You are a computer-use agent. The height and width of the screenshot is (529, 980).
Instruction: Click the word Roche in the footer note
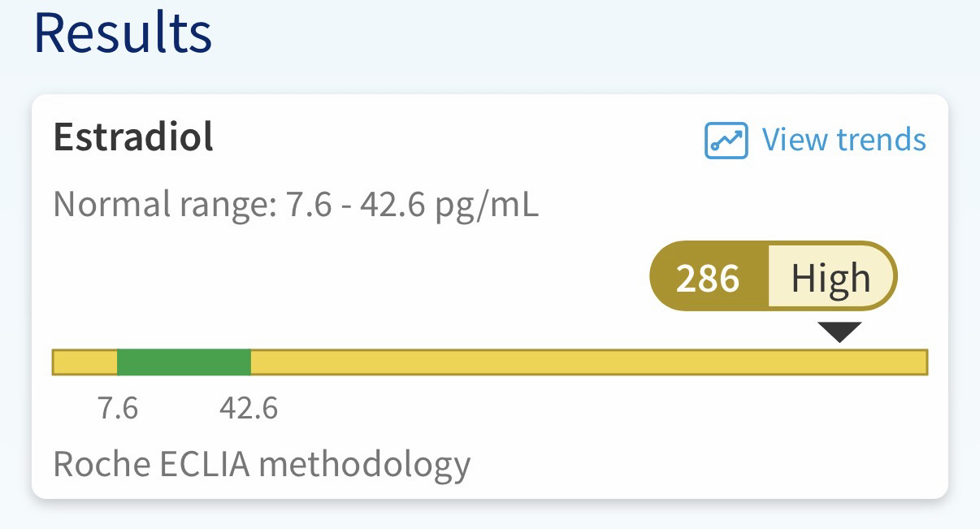click(x=102, y=465)
